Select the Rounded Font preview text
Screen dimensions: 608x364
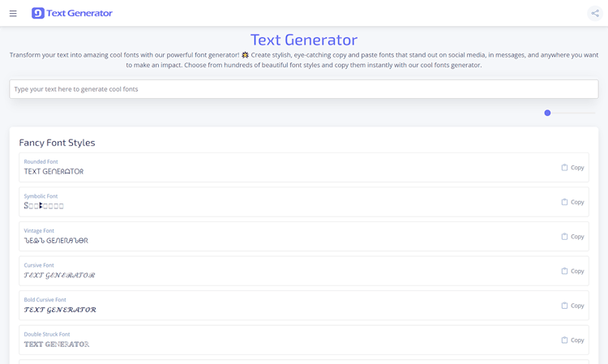54,172
